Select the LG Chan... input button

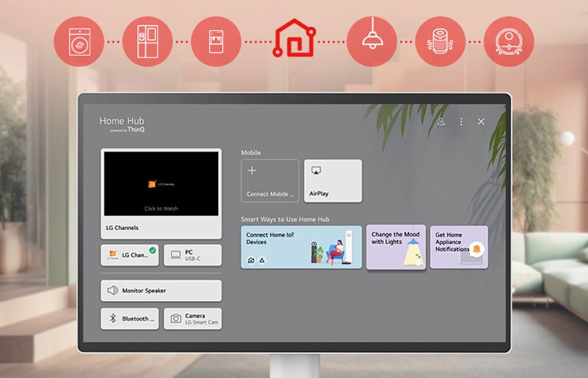(x=129, y=255)
